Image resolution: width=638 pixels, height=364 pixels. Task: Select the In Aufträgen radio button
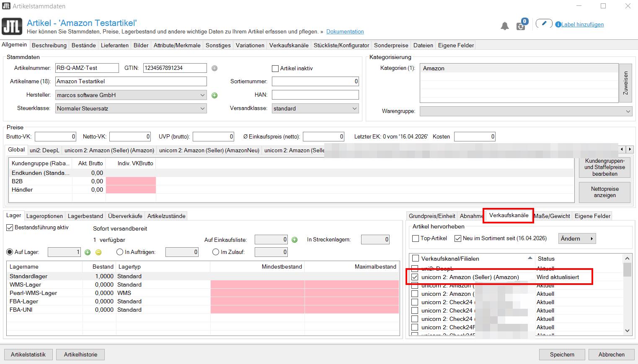click(x=120, y=252)
